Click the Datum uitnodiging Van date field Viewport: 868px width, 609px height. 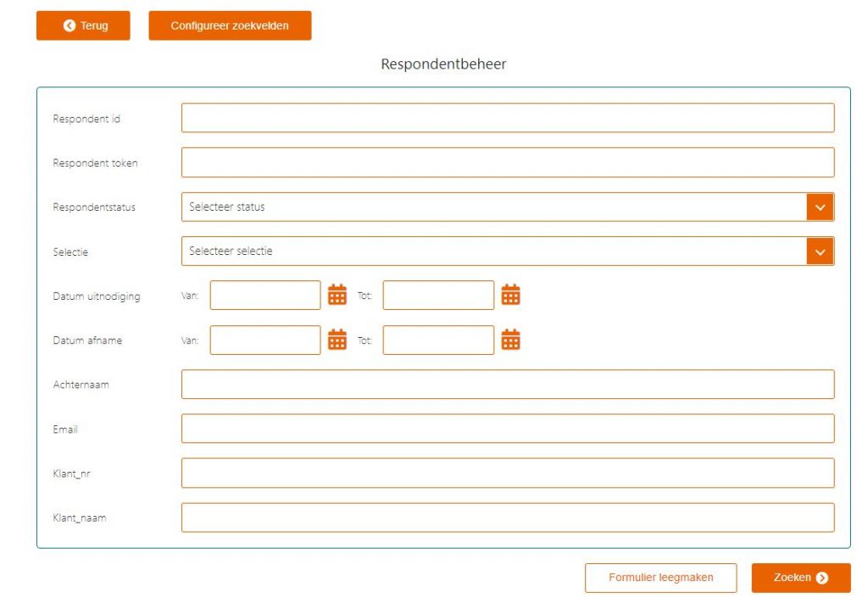point(265,295)
